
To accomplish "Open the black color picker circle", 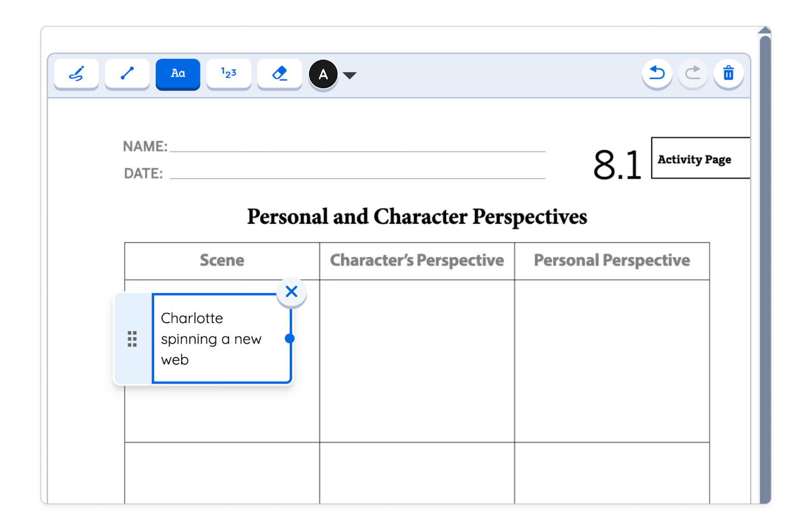I will click(x=323, y=75).
